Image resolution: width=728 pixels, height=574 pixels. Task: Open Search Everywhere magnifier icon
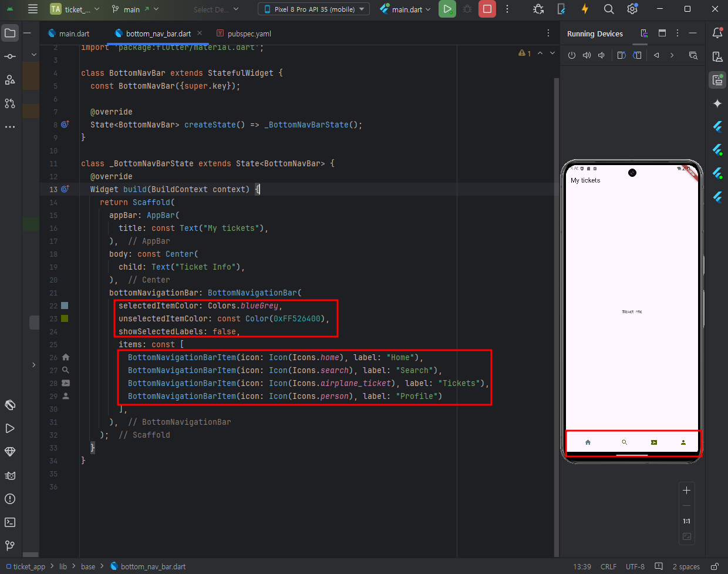coord(609,9)
